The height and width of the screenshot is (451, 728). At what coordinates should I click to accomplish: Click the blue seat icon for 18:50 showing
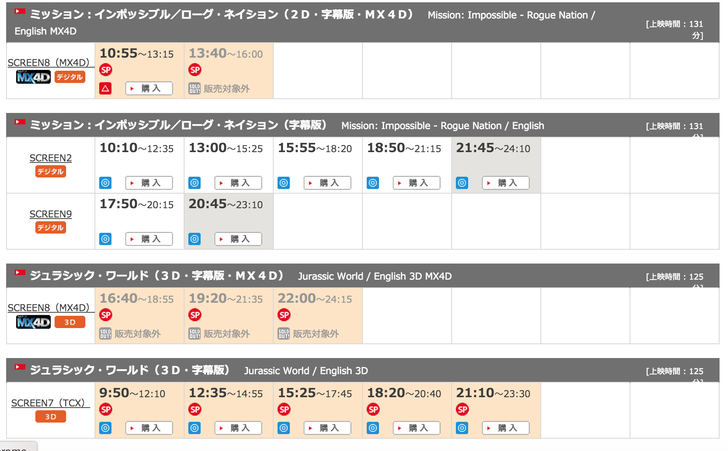(x=373, y=183)
